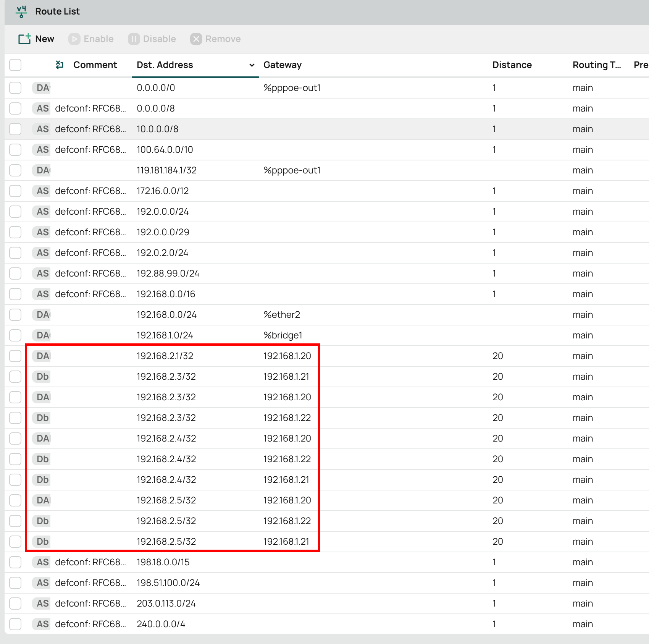Click the Db flag of 192.168.2.5/32 via 192.168.1.21

(42, 542)
